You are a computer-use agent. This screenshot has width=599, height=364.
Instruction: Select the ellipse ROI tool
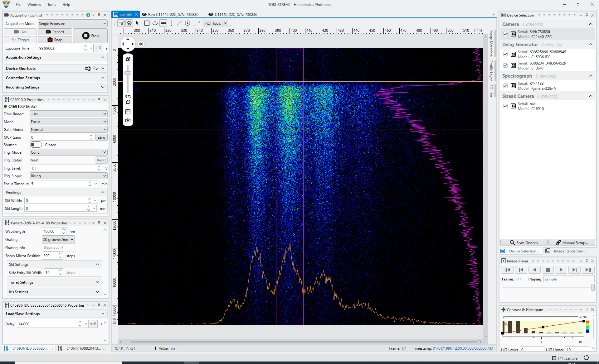[x=155, y=23]
